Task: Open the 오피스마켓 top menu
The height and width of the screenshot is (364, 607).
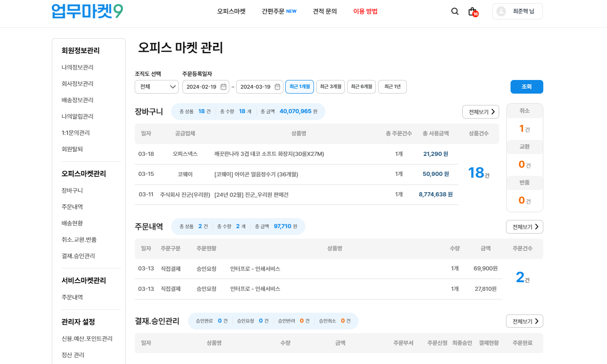Action: (x=231, y=11)
